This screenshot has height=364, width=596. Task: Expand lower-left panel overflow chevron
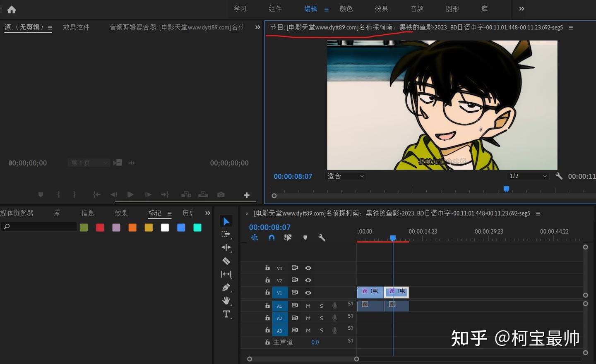coord(208,213)
